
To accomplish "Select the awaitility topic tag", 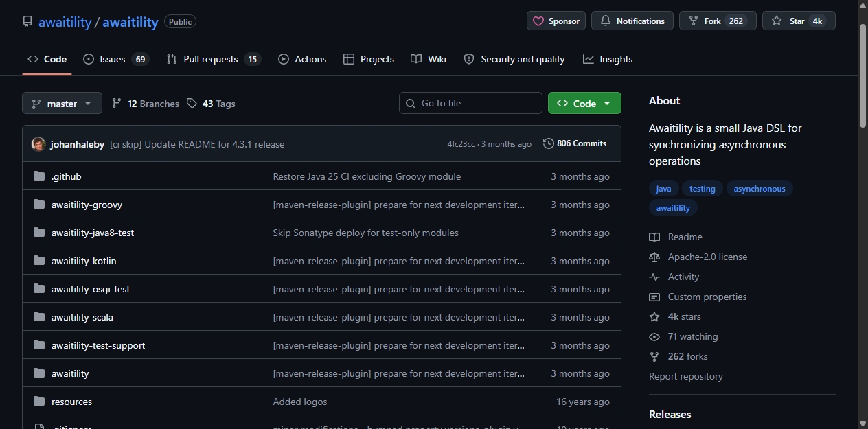I will (x=673, y=208).
